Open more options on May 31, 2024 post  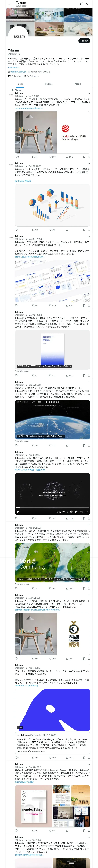(x=89, y=236)
